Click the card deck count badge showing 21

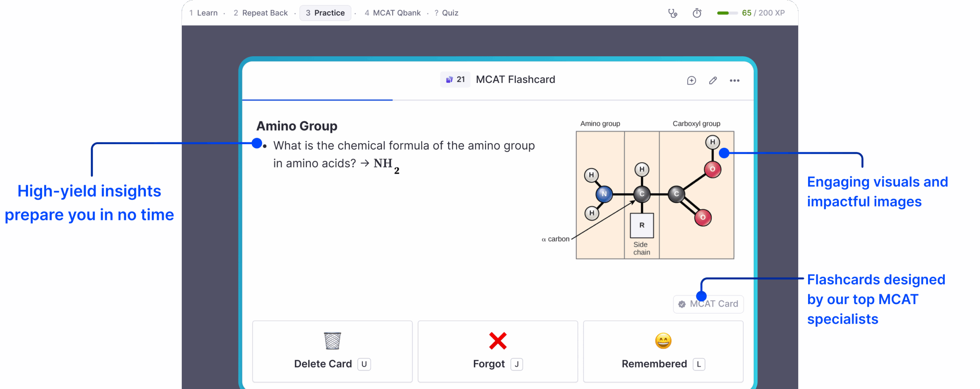[455, 80]
